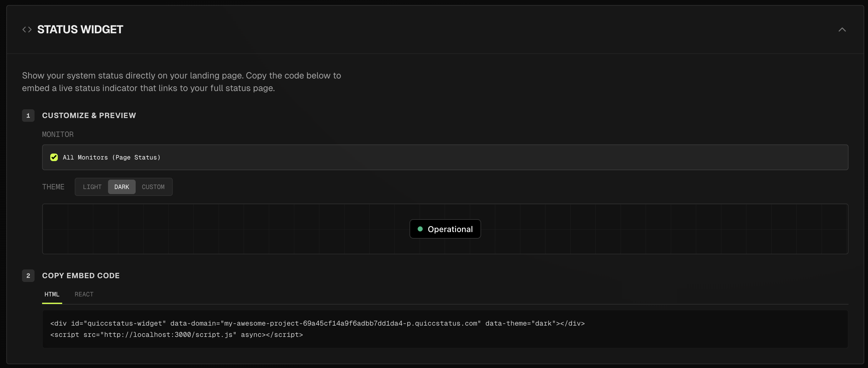The height and width of the screenshot is (368, 868).
Task: Click the code brackets icon beside STATUS WIDGET
Action: tap(27, 29)
